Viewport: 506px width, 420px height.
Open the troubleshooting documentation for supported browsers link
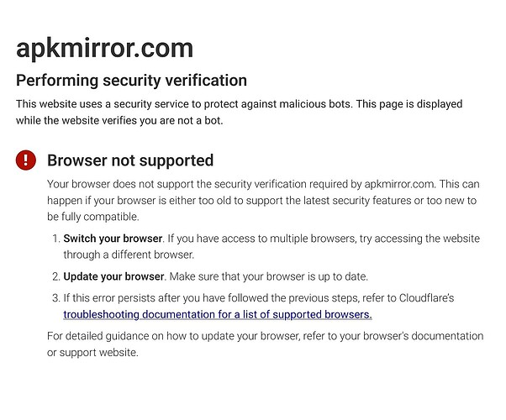click(x=218, y=314)
